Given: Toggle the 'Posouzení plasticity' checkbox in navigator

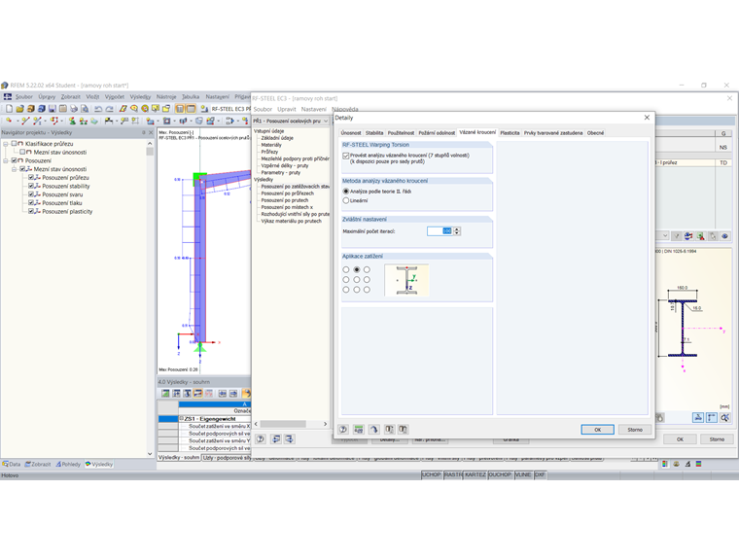Looking at the screenshot, I should [x=31, y=212].
